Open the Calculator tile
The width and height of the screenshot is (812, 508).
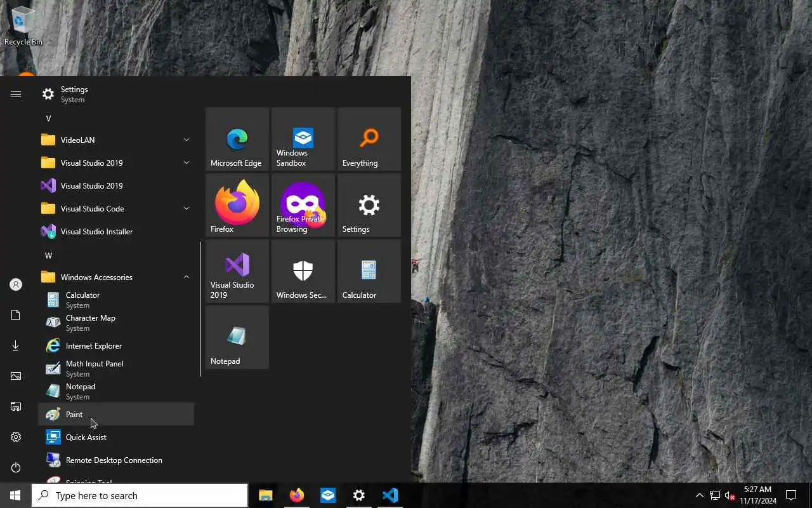(369, 271)
